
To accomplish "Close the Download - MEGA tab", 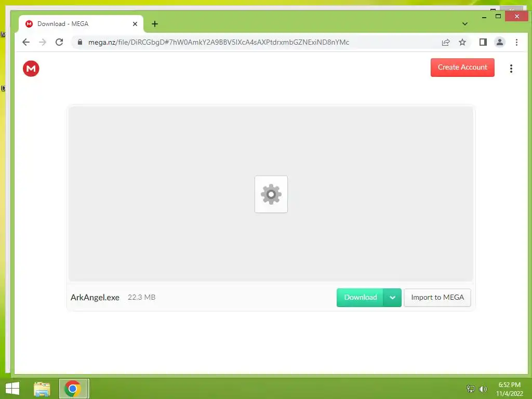I will coord(135,24).
